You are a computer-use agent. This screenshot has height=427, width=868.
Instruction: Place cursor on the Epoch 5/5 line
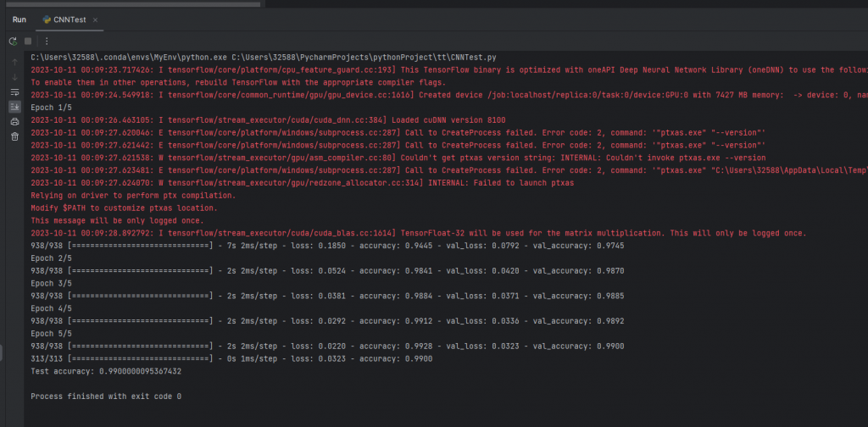click(51, 334)
